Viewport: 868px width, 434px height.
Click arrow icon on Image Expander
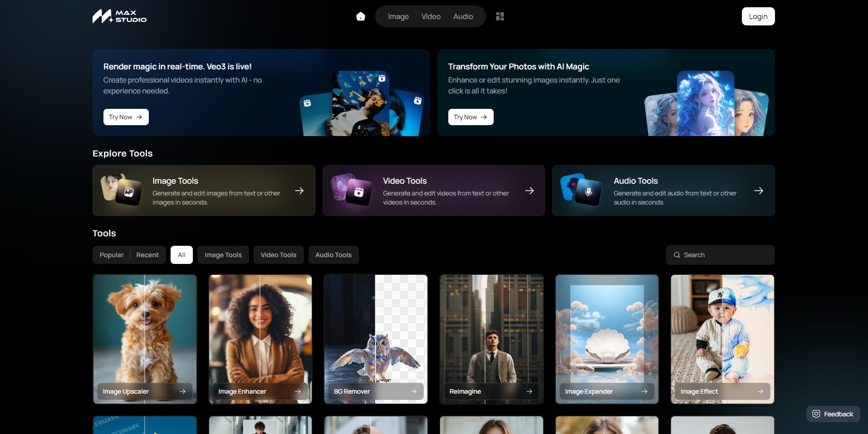[x=644, y=391]
